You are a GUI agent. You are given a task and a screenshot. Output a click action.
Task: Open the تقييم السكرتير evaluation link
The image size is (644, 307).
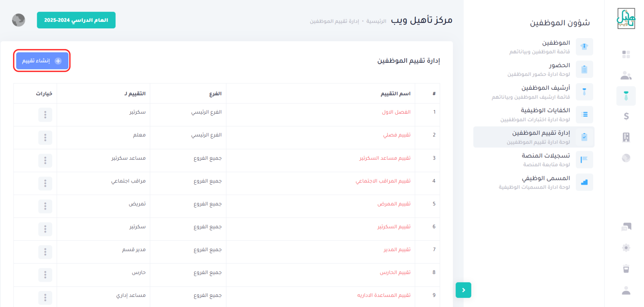394,227
